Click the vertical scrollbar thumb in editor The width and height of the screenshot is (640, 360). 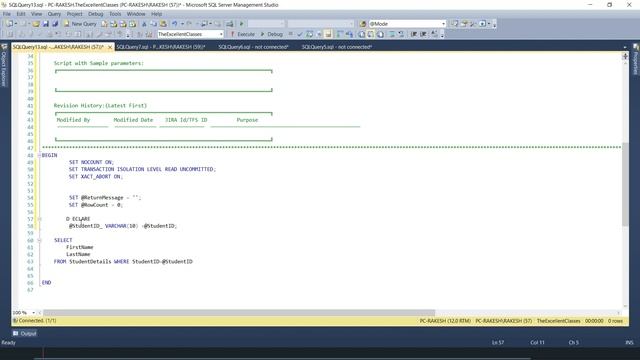[x=625, y=184]
